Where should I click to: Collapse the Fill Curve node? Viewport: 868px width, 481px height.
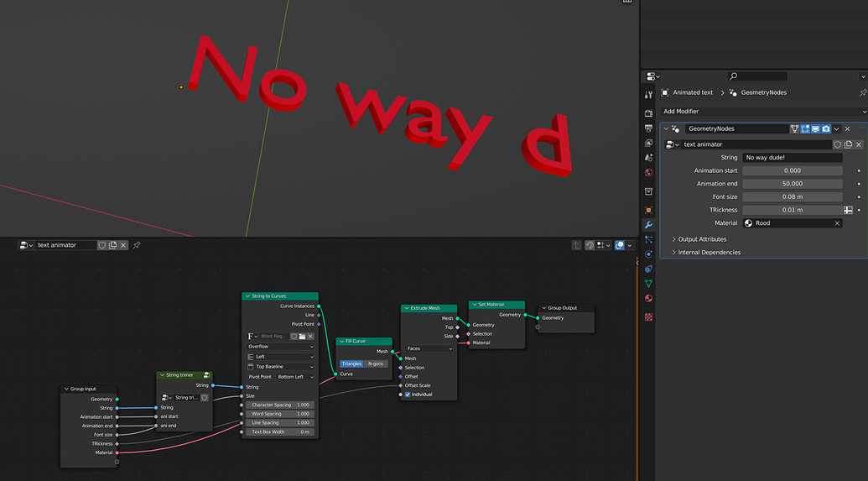(x=341, y=342)
